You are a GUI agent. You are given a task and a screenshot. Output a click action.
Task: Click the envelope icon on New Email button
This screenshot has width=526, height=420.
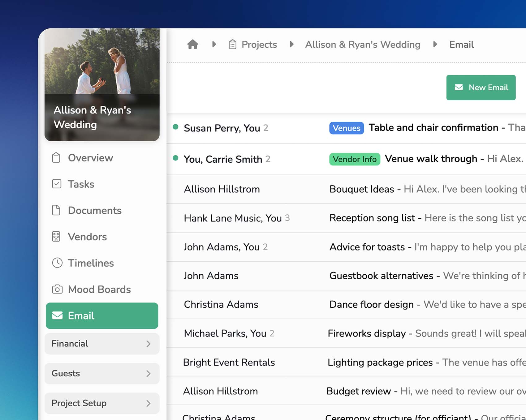tap(459, 88)
